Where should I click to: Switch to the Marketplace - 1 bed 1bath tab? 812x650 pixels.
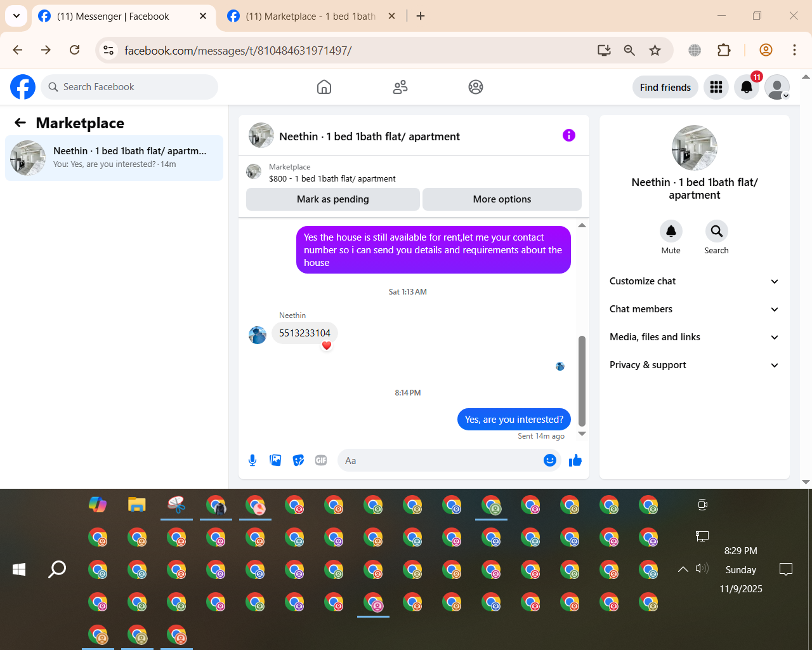tap(311, 17)
